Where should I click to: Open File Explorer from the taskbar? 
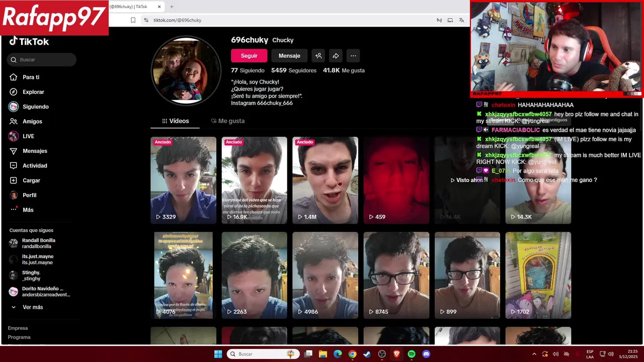tap(323, 354)
